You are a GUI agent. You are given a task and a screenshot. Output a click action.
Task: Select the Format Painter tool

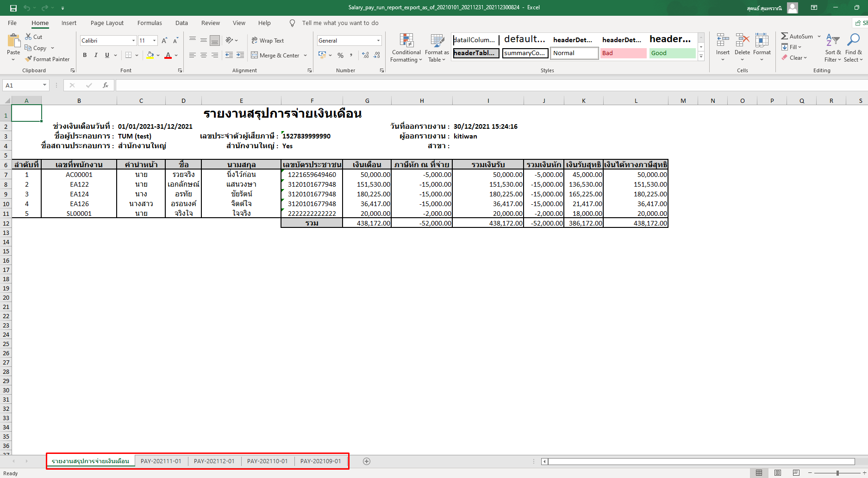[48, 59]
